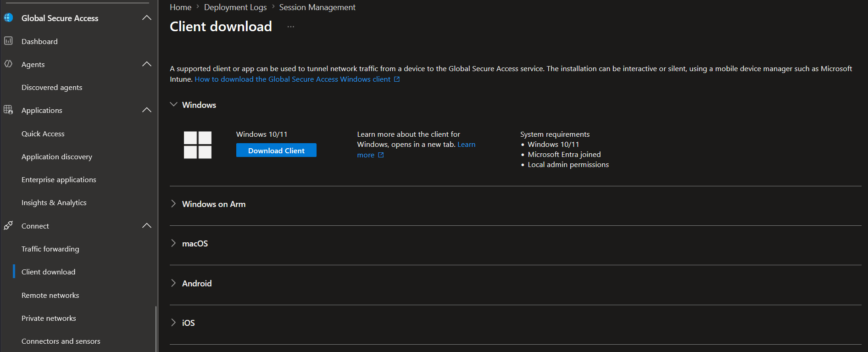Viewport: 868px width, 352px height.
Task: Open Remote networks
Action: click(50, 295)
